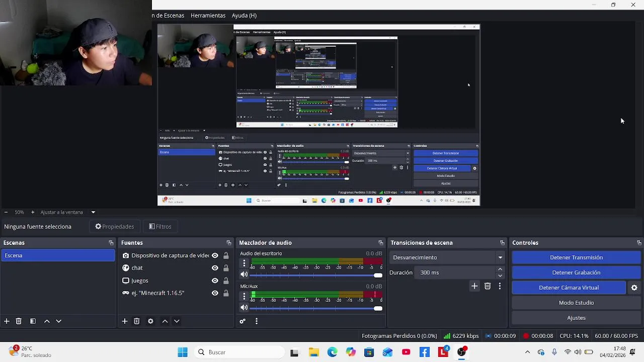Lock the Minecraft 1.16.5 source
Viewport: 644px width, 362px height.
(x=226, y=293)
